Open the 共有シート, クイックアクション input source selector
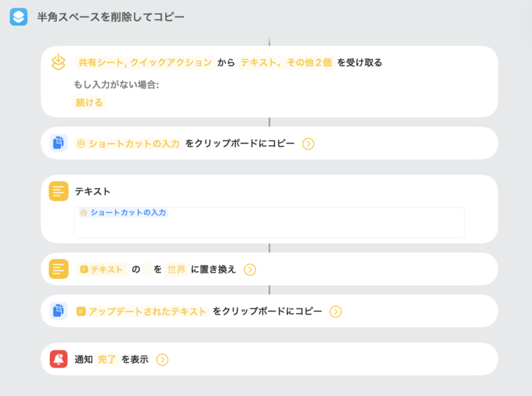Viewport: 532px width, 396px height. point(144,63)
